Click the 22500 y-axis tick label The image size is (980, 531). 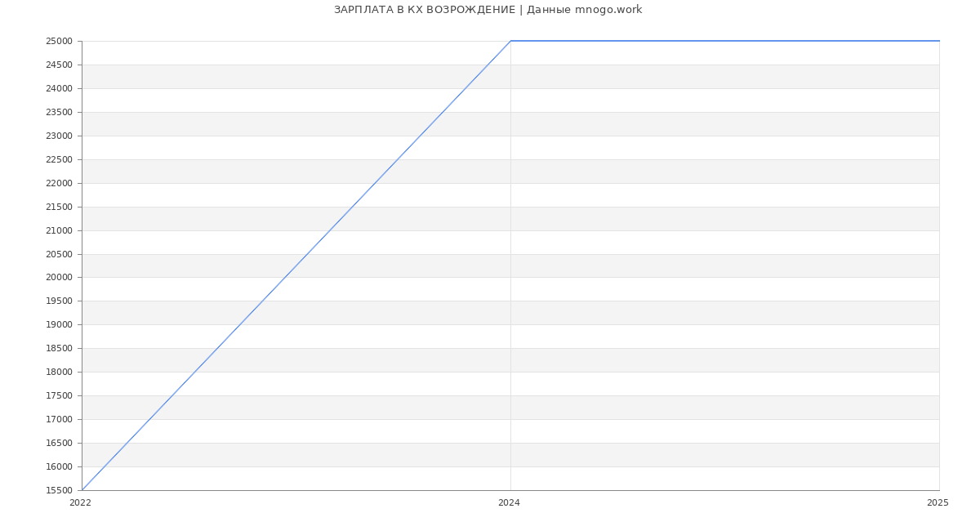59,160
